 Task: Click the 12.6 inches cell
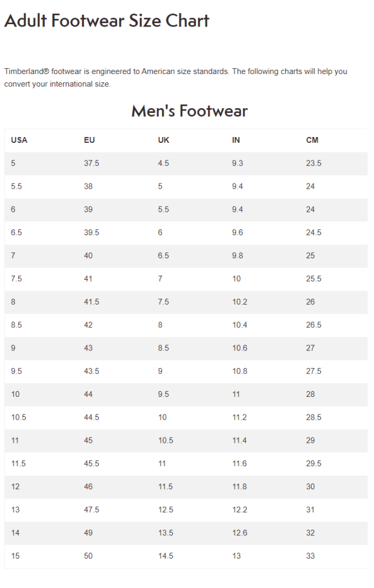(x=239, y=533)
